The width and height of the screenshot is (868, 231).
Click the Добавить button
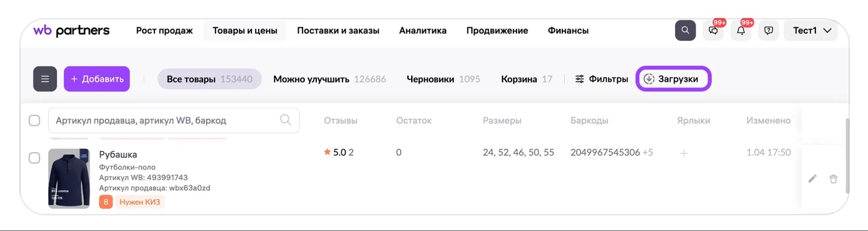click(x=97, y=79)
